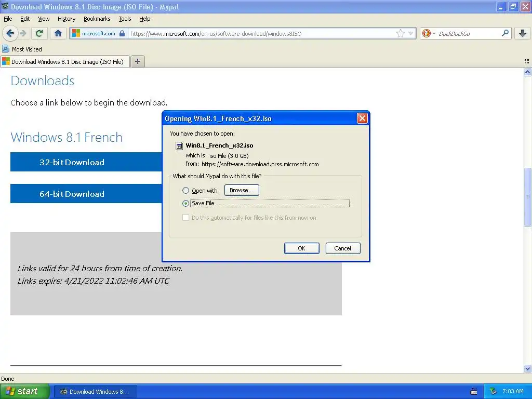The height and width of the screenshot is (399, 532).
Task: Click the DuckDuckGo search field
Action: point(468,33)
